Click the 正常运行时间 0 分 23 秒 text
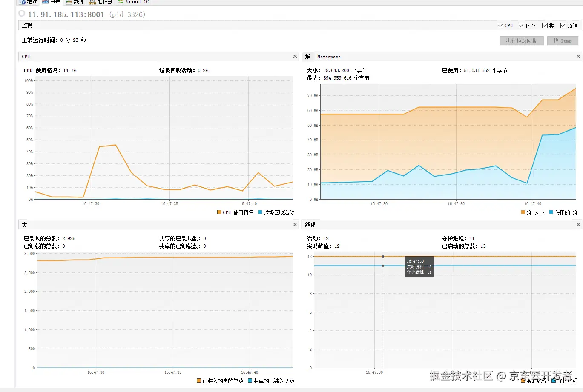The image size is (583, 392). (x=54, y=40)
